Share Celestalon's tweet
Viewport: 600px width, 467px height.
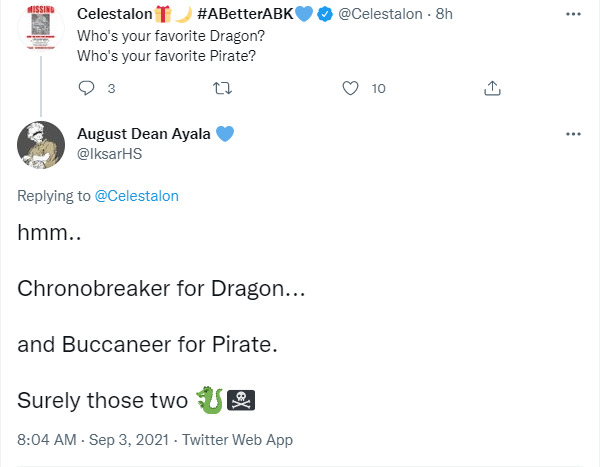pyautogui.click(x=492, y=88)
